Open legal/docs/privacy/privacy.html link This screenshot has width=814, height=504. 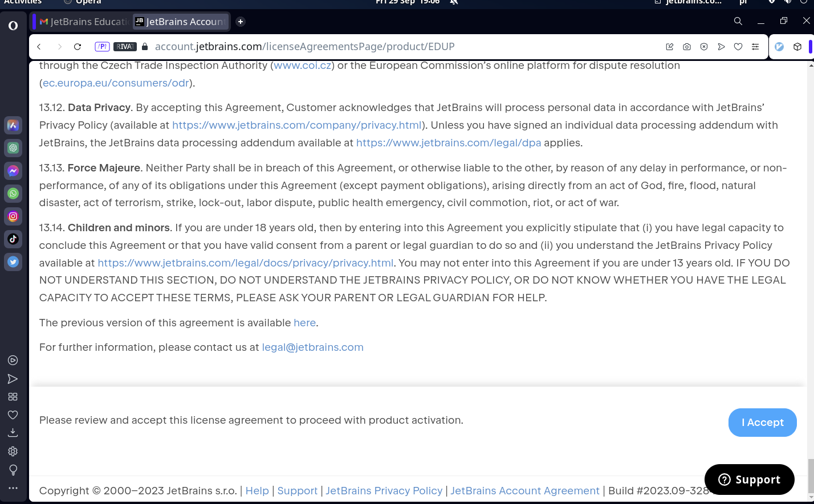[x=246, y=263]
